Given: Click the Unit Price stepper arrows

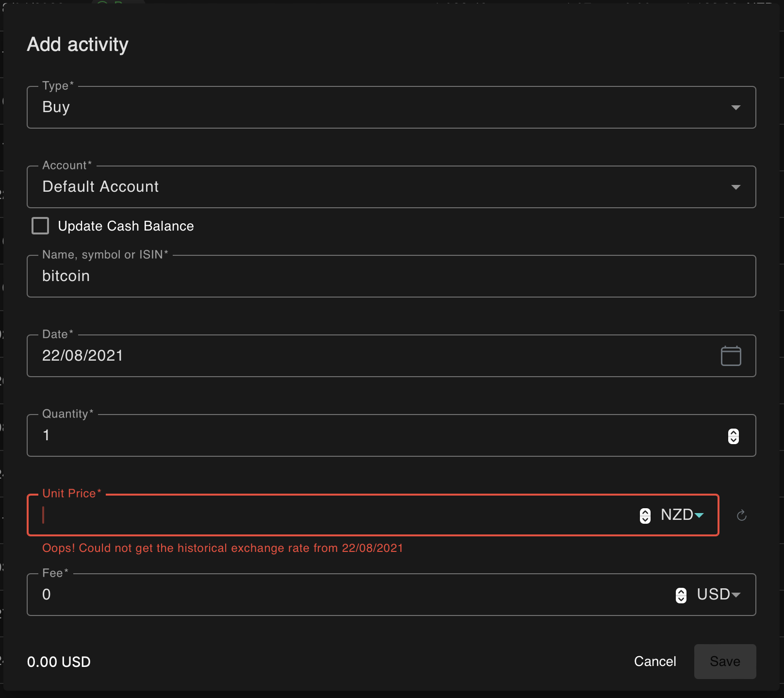Looking at the screenshot, I should tap(645, 515).
